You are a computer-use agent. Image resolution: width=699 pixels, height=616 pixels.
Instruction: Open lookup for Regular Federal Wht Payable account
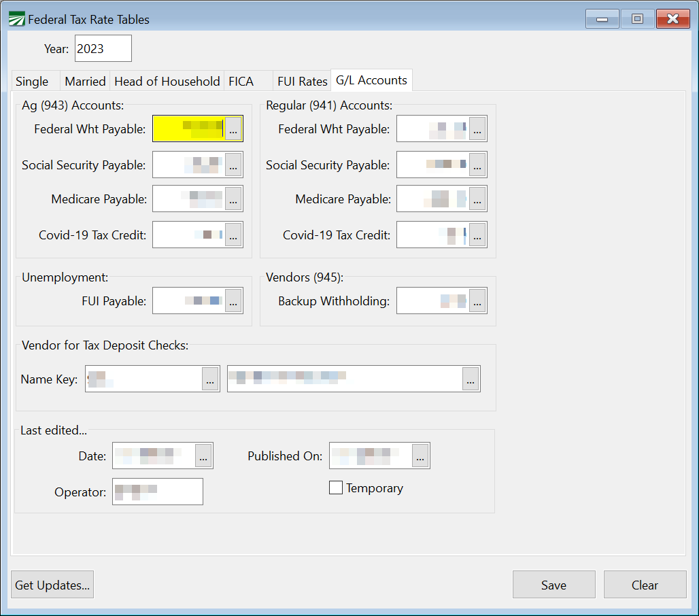(x=477, y=129)
